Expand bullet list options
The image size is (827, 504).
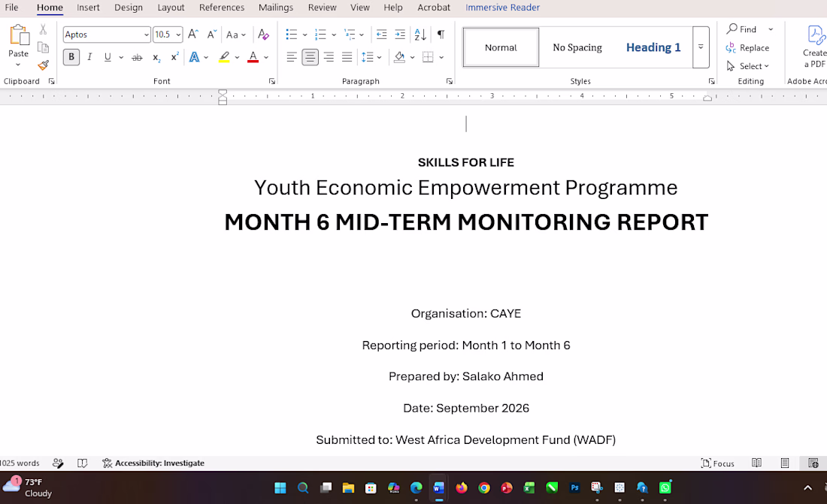click(x=304, y=35)
